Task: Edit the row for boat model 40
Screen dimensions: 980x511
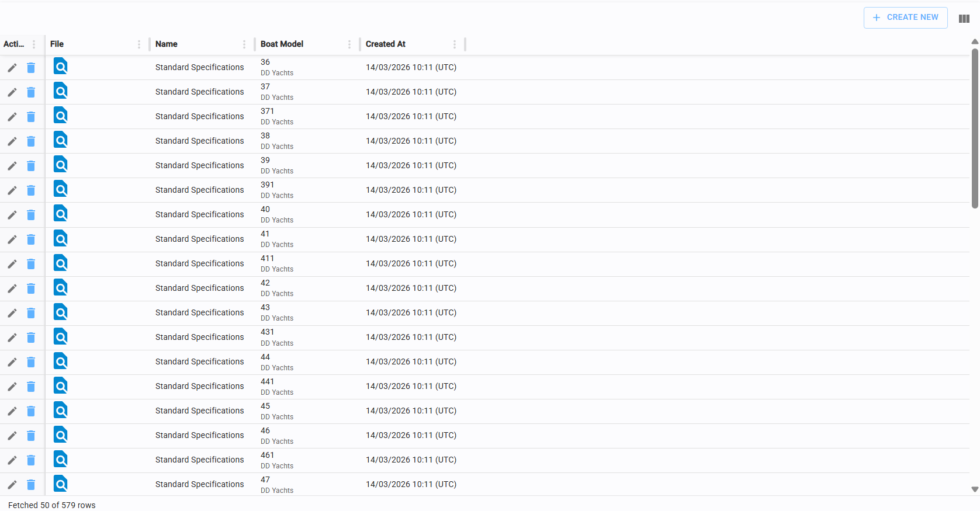Action: [x=12, y=215]
